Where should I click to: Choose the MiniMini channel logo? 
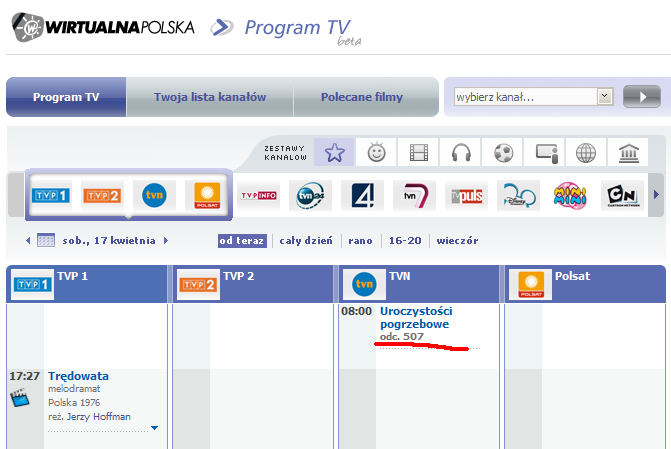(570, 196)
